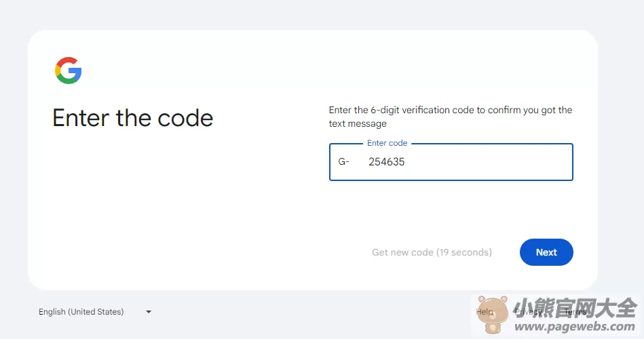The width and height of the screenshot is (644, 339).
Task: Open the English (United States) language selector
Action: (x=95, y=312)
